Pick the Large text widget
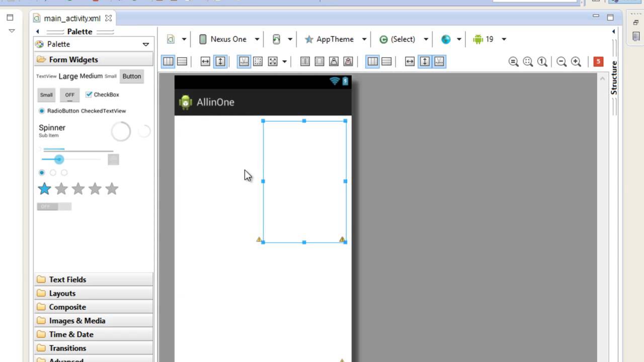 [x=68, y=76]
